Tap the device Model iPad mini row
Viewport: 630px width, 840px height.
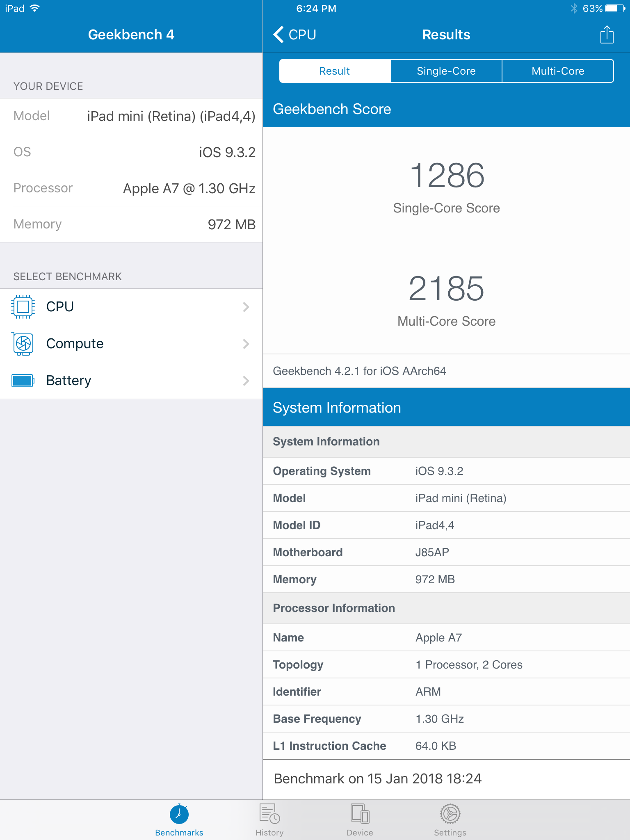coord(131,116)
